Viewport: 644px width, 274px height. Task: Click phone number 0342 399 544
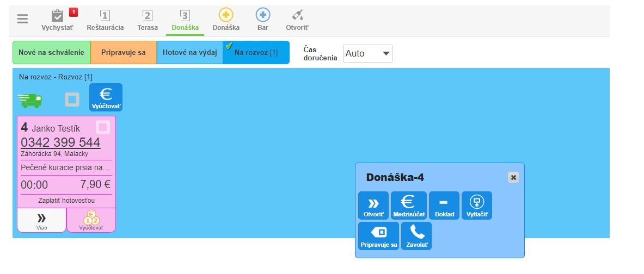[x=60, y=142]
